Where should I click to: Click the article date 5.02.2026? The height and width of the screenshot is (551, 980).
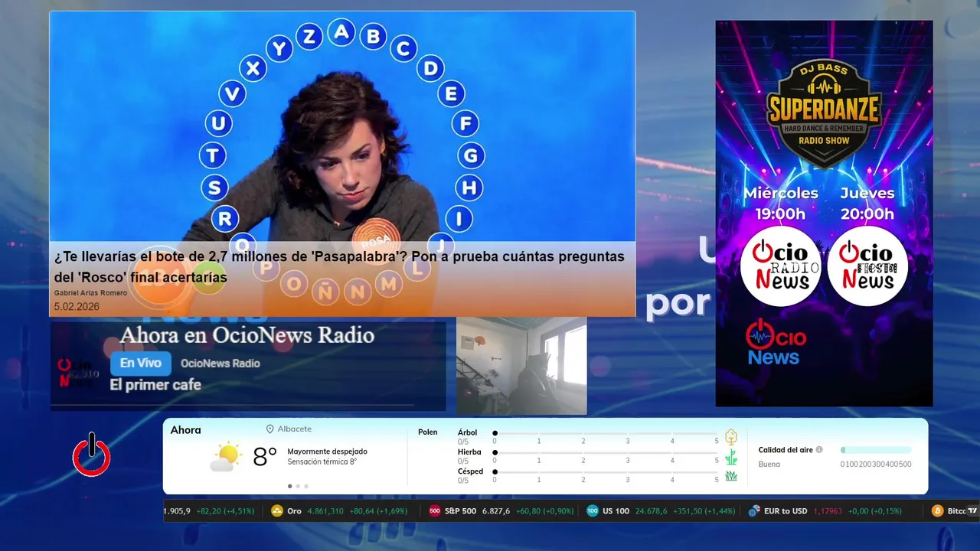pos(77,306)
